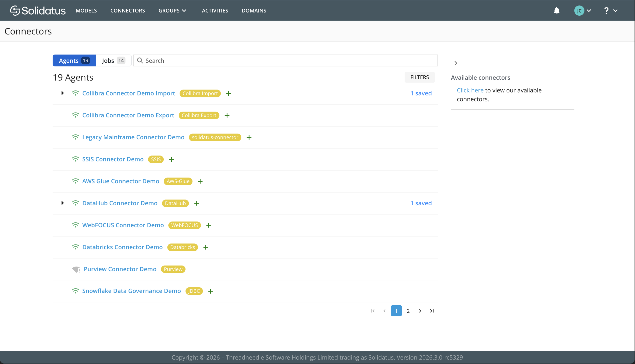Open SSIS Connector Demo agent

113,159
